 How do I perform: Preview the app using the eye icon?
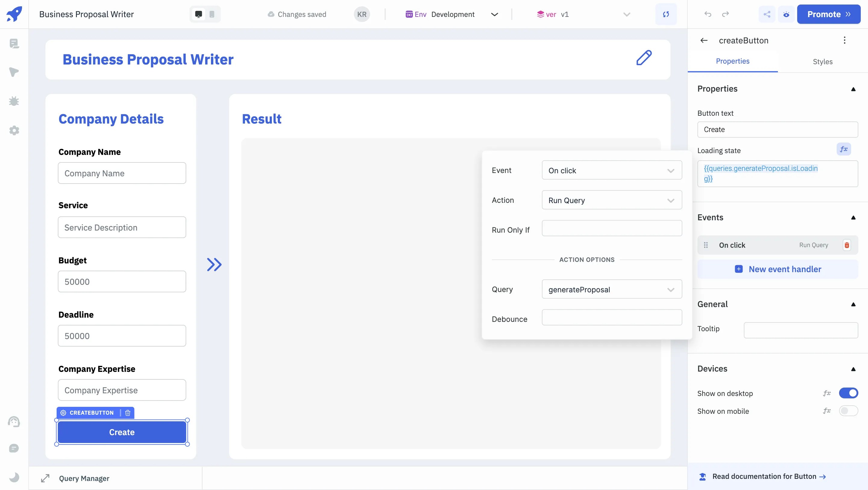[x=786, y=14]
